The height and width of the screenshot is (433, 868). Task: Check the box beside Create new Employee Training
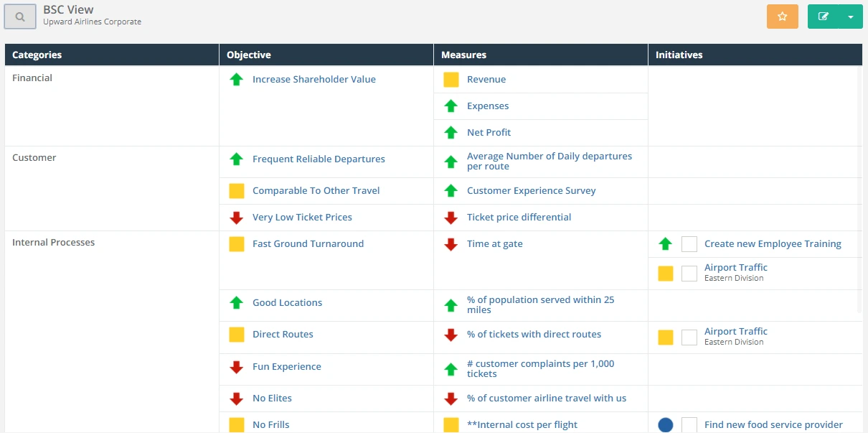click(689, 244)
